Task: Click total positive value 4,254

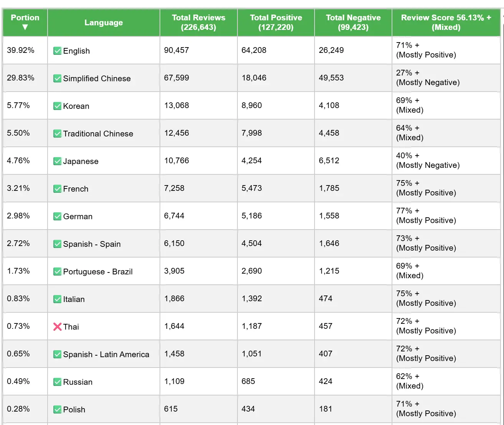Action: click(x=252, y=161)
